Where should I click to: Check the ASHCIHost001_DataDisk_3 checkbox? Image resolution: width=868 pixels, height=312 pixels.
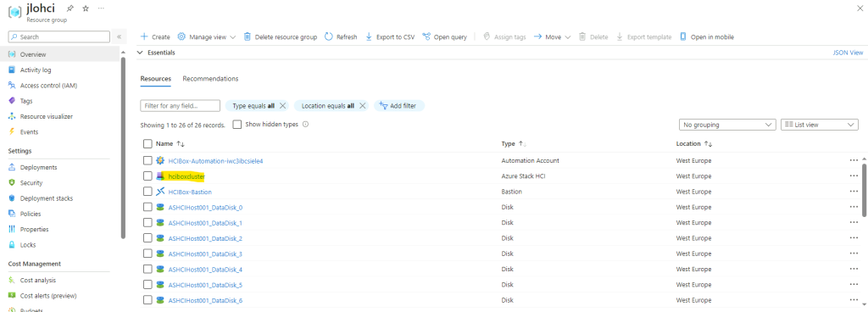click(x=147, y=253)
